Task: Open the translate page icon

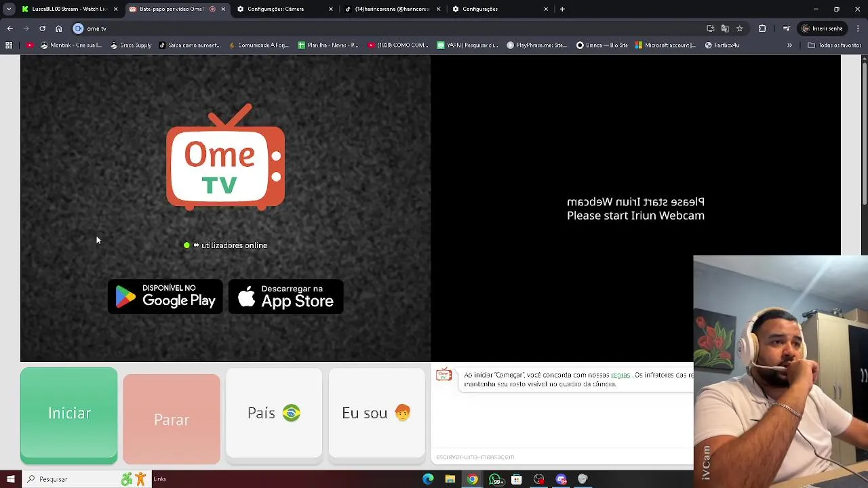Action: [x=725, y=28]
